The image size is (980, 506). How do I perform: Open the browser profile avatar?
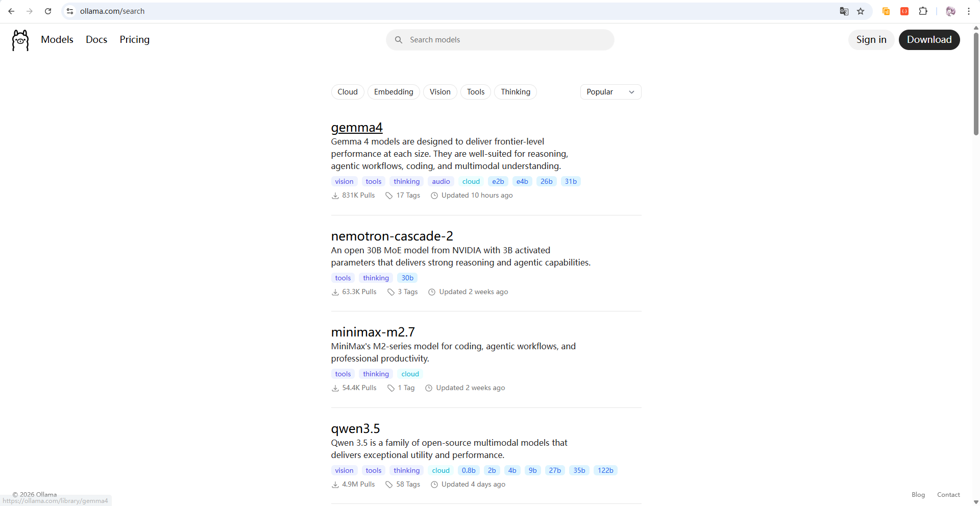coord(950,11)
